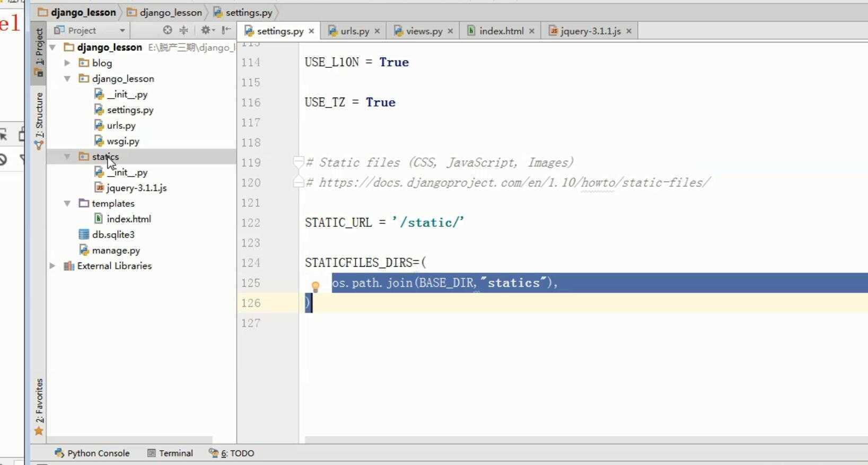Screen dimensions: 868x465
Task: Select __init__.py under django_lesson package
Action: [x=127, y=94]
